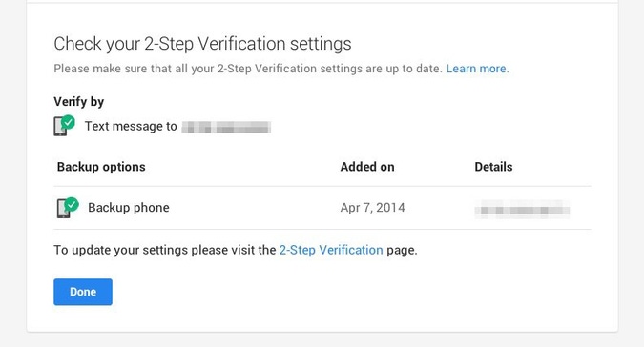
Task: Click the green checkmark beside Text message
Action: (x=68, y=122)
